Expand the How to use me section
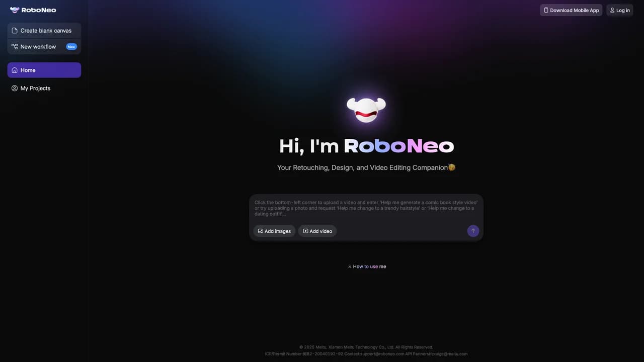The width and height of the screenshot is (644, 362). [x=367, y=266]
